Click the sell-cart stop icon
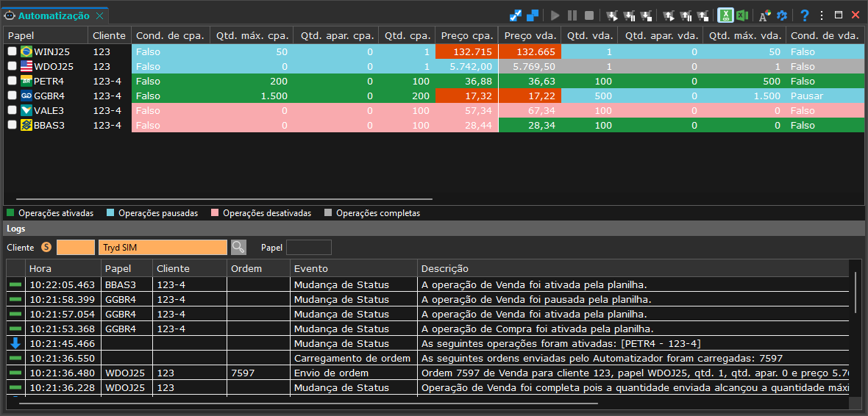Viewport: 868px width, 416px height. click(703, 15)
